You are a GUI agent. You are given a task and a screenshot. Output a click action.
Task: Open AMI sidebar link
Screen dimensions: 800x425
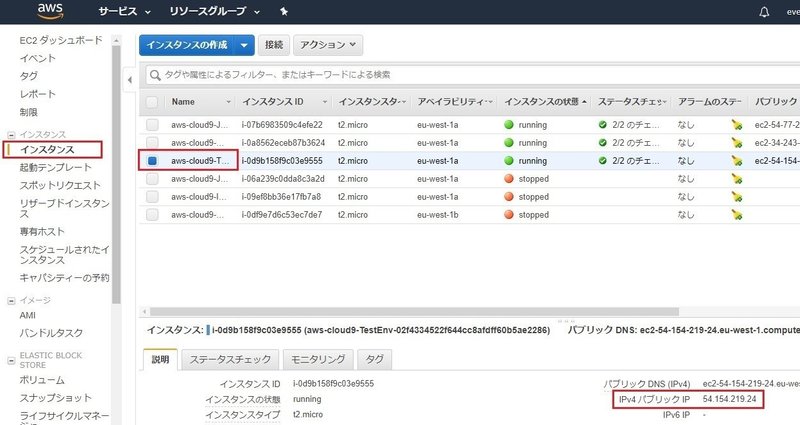(28, 315)
